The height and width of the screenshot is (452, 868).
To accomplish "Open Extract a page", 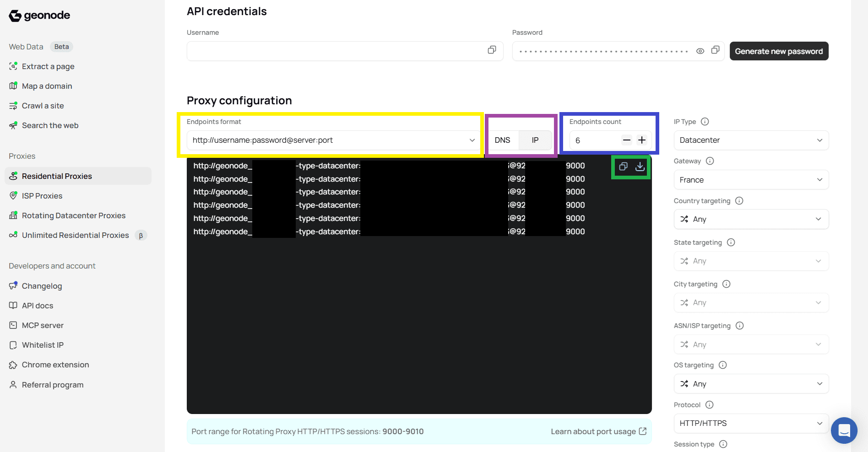I will [x=48, y=66].
